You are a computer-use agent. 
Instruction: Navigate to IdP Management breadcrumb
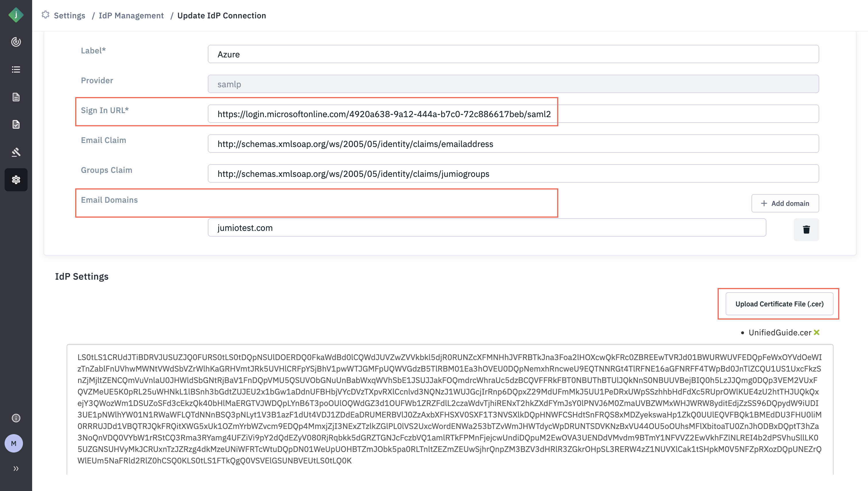pyautogui.click(x=131, y=16)
